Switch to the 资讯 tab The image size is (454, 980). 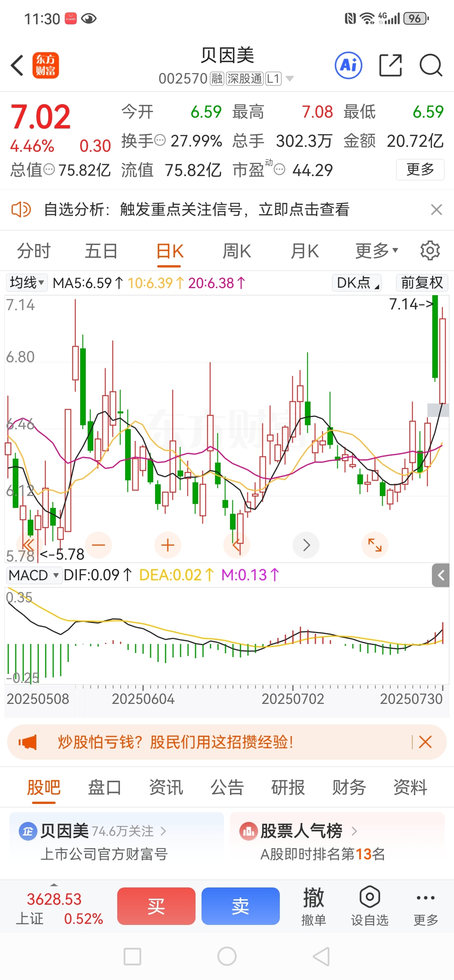(166, 787)
